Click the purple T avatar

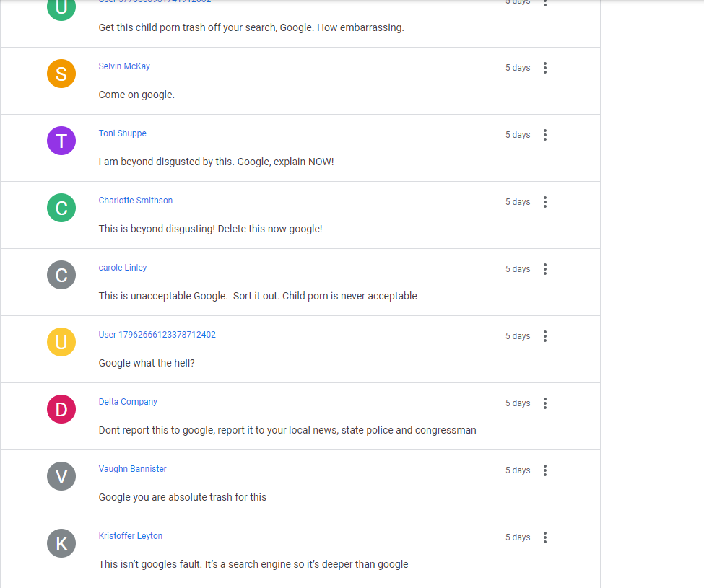coord(61,141)
